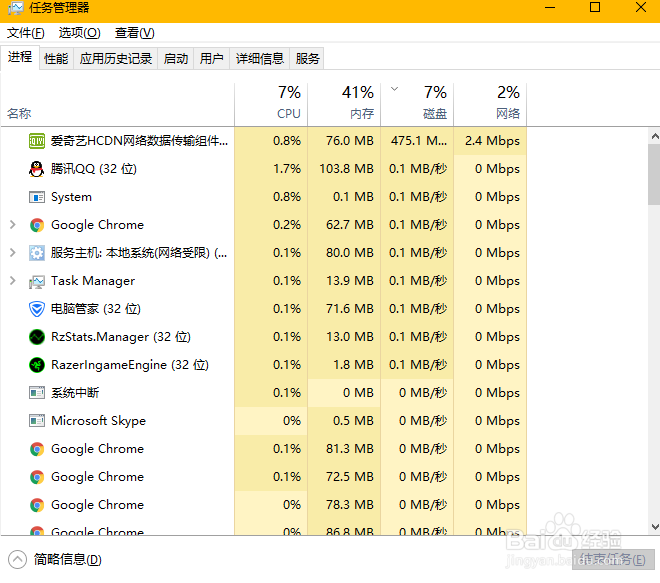Viewport: 660px width, 583px height.
Task: Open the 查看(V) menu
Action: tap(135, 33)
